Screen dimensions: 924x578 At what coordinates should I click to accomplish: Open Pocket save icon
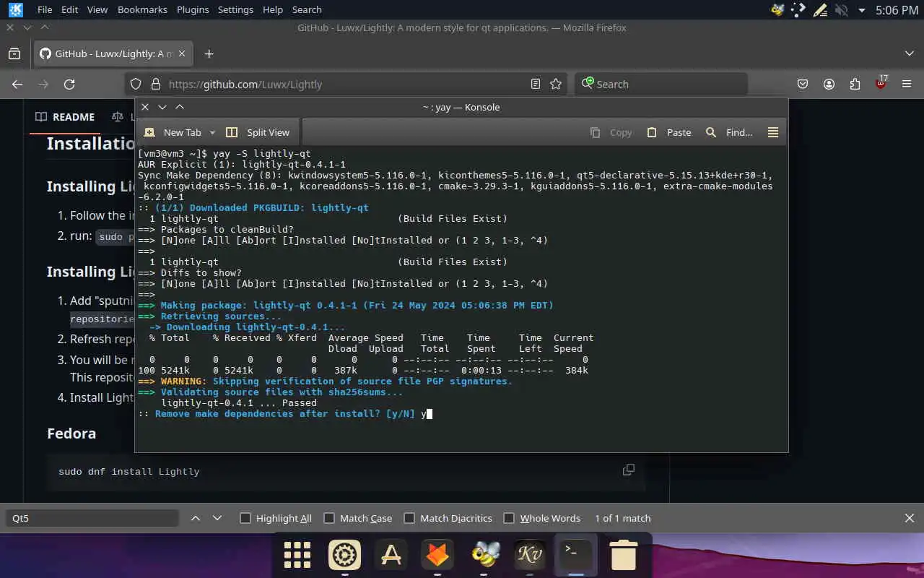[x=803, y=84]
